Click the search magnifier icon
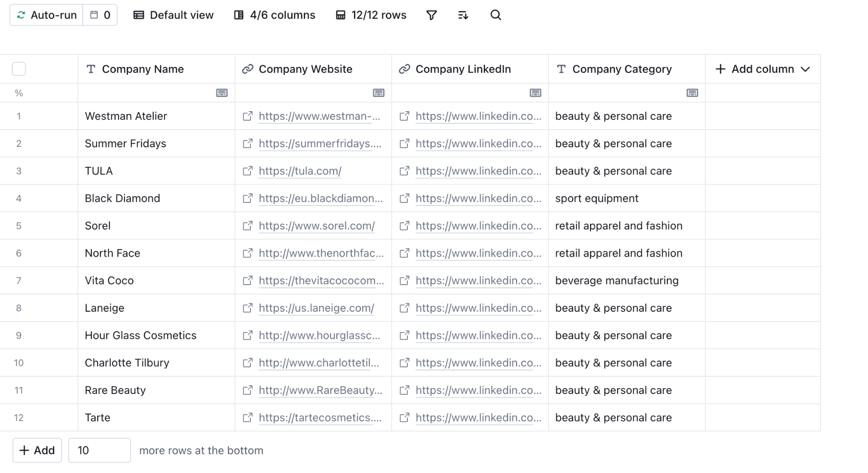The width and height of the screenshot is (868, 473). point(495,15)
